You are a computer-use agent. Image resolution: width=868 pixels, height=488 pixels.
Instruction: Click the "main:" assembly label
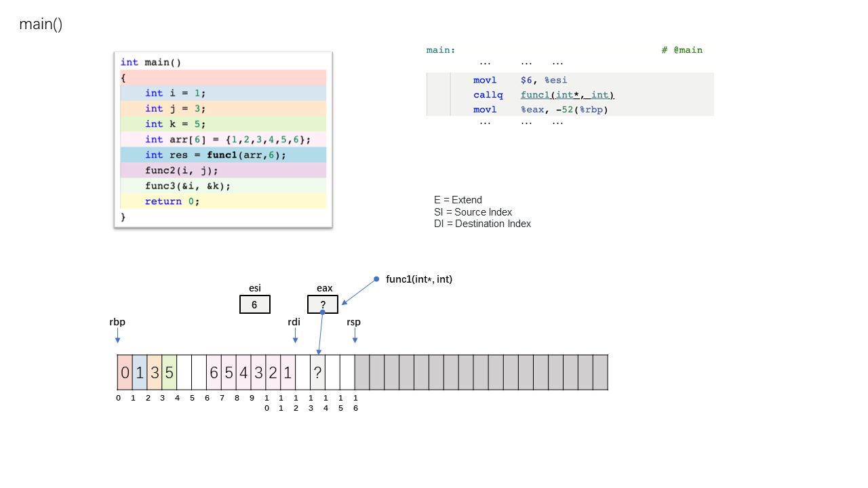441,50
